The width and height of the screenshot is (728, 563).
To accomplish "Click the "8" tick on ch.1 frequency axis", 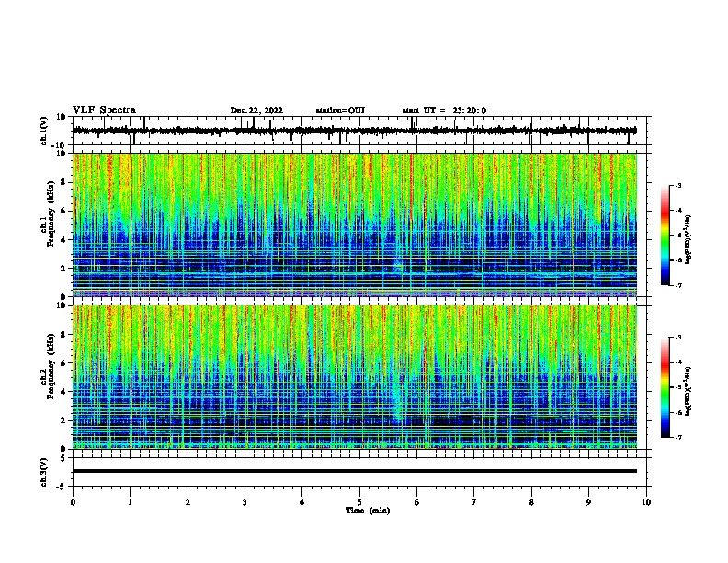I will click(63, 182).
